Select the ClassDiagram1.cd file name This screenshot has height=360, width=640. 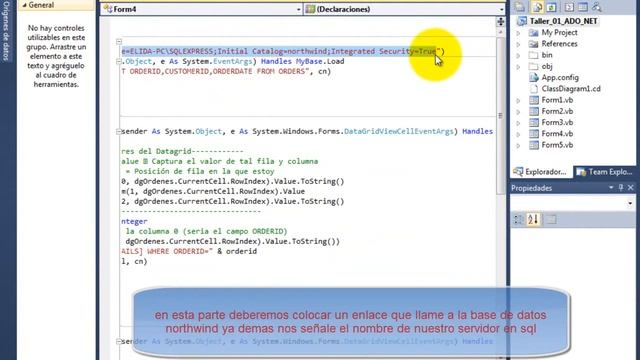[571, 89]
